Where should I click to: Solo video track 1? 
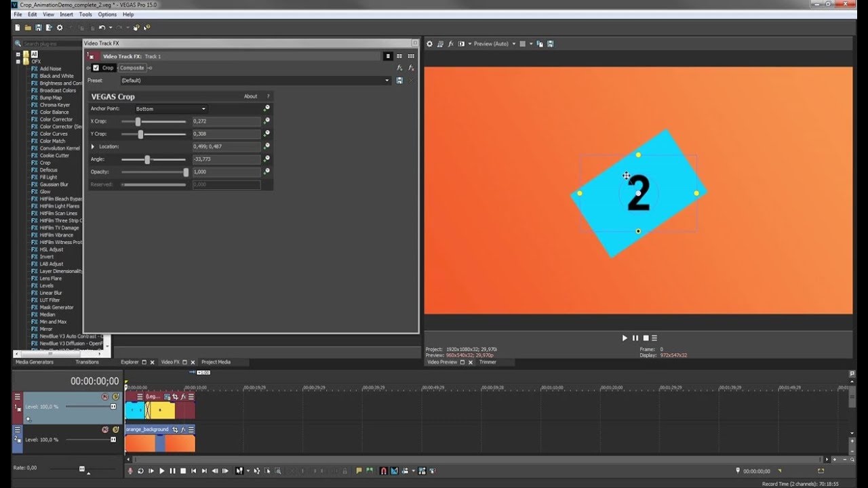click(x=115, y=396)
